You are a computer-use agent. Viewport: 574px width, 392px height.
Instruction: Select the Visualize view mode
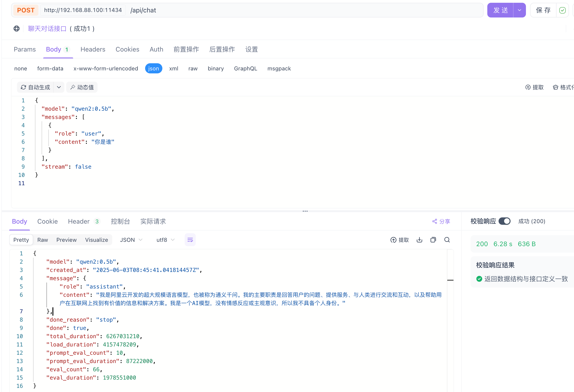[97, 240]
